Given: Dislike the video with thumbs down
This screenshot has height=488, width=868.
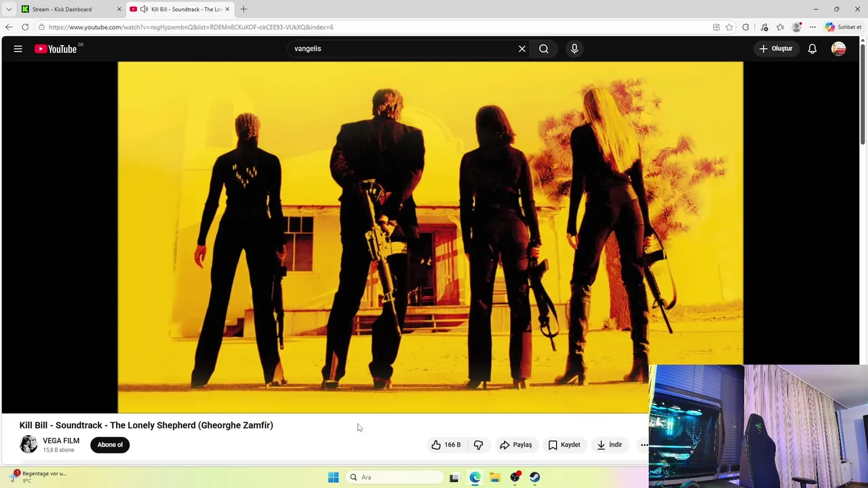Looking at the screenshot, I should coord(479,445).
